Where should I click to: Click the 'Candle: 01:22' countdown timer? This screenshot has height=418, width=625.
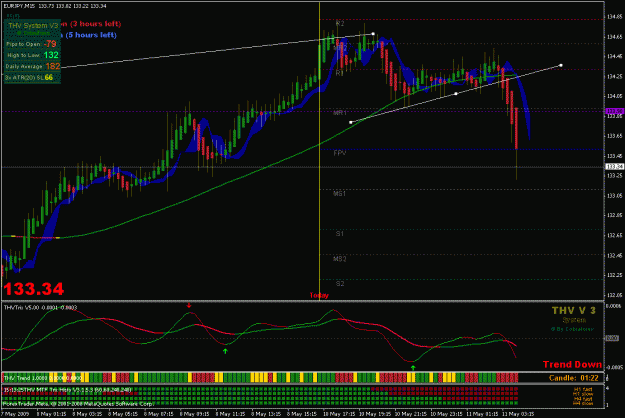(x=574, y=378)
